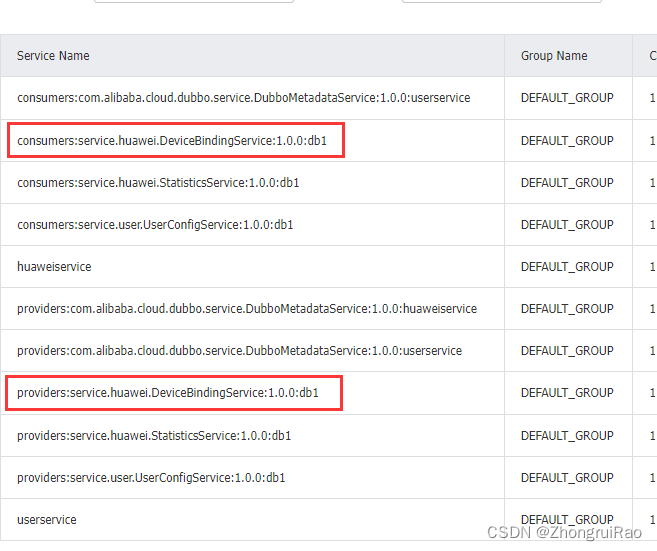Click DEFAULT_GROUP in consumers UserConfigService row

(x=567, y=225)
